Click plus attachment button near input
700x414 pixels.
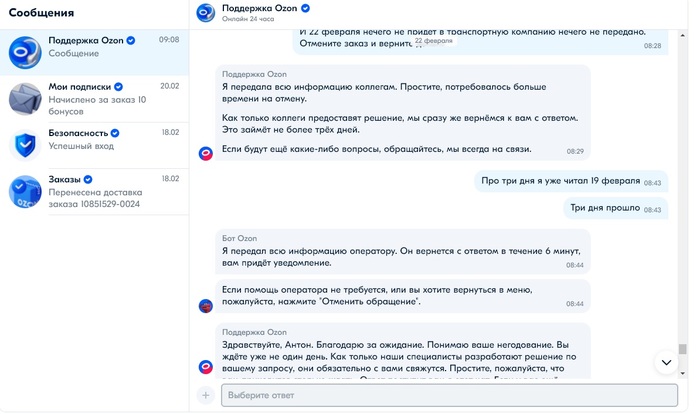coord(206,395)
